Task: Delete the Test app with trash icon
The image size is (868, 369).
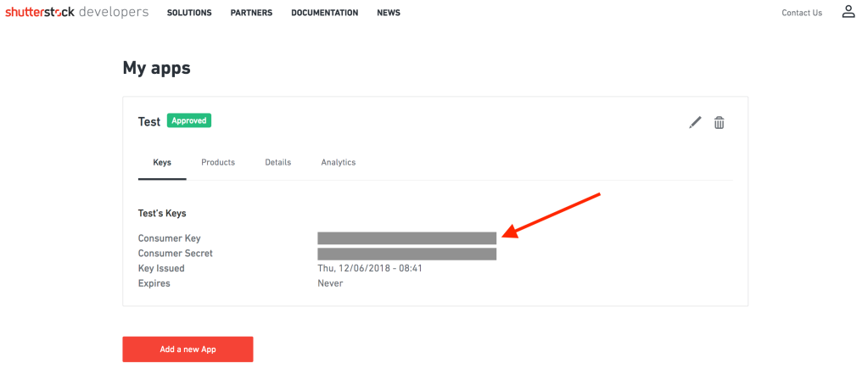Action: tap(719, 122)
